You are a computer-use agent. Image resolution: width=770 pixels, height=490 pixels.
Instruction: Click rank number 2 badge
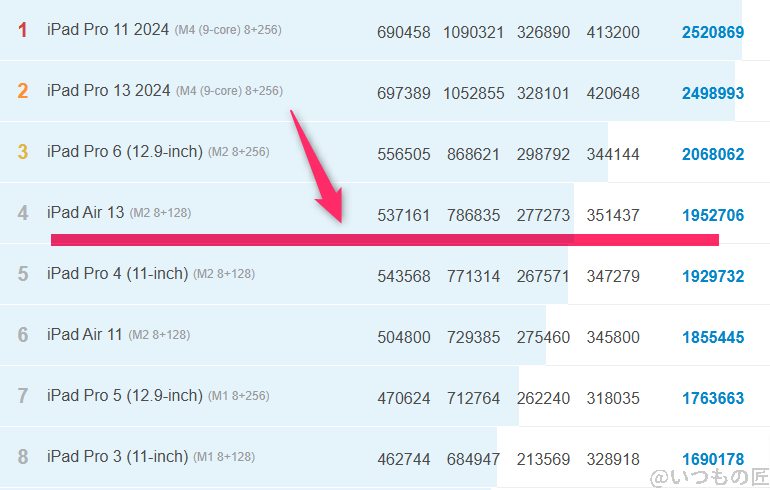23,91
